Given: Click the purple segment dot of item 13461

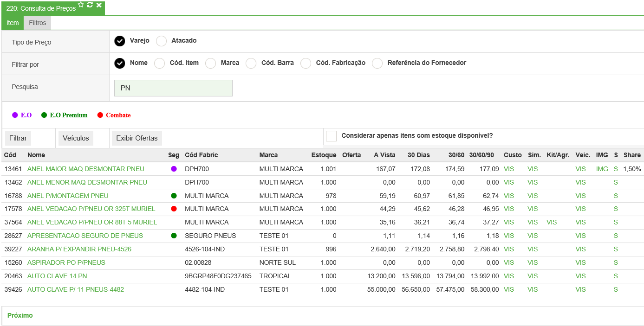Looking at the screenshot, I should pos(174,169).
